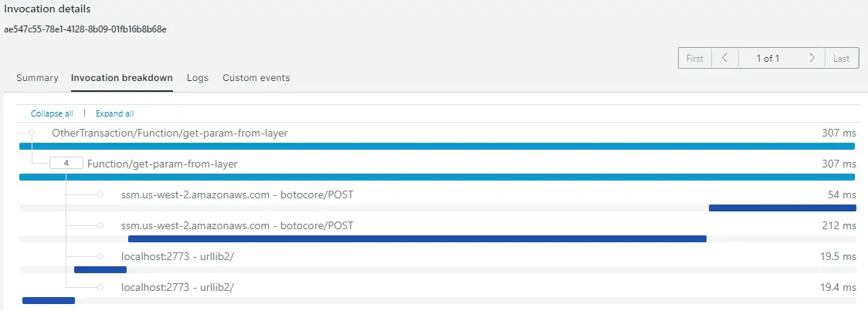
Task: Collapse the OtherTransaction/Function/get-param-from-layer root node circle
Action: (32, 133)
